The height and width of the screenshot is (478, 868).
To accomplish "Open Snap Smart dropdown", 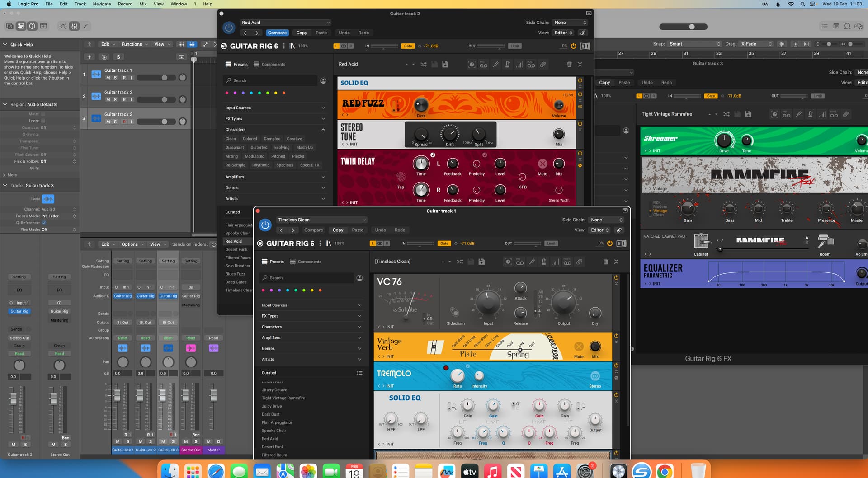I will [x=694, y=44].
